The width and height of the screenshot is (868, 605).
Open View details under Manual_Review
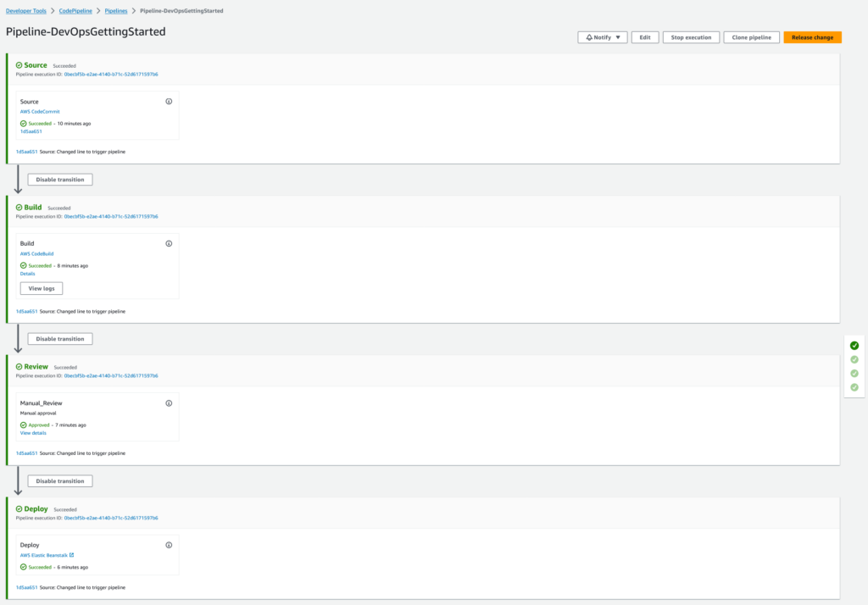pos(34,433)
